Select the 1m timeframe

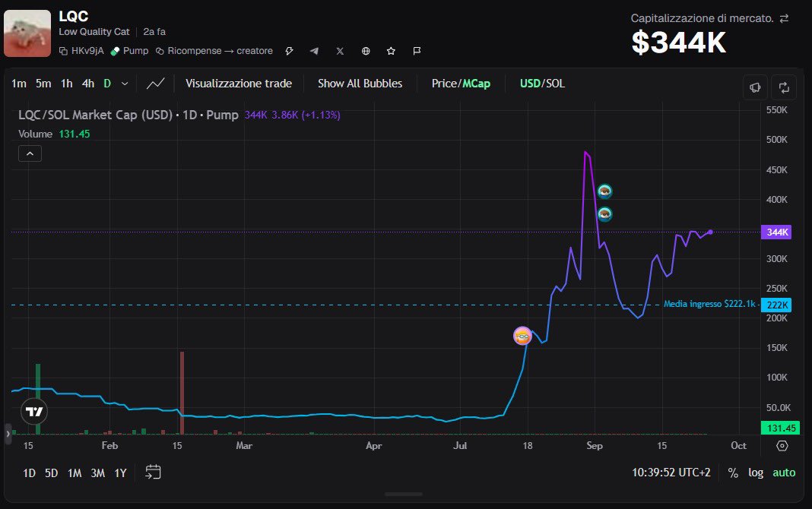pyautogui.click(x=19, y=84)
